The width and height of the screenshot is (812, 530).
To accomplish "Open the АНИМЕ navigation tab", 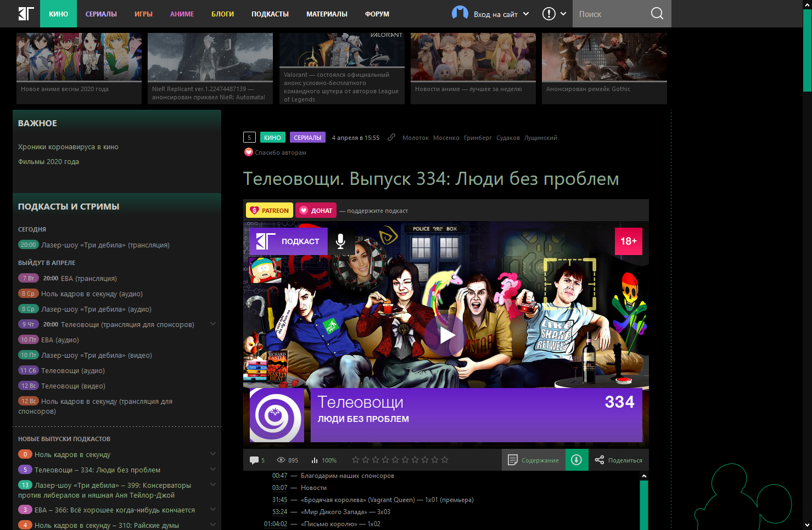I will point(182,14).
